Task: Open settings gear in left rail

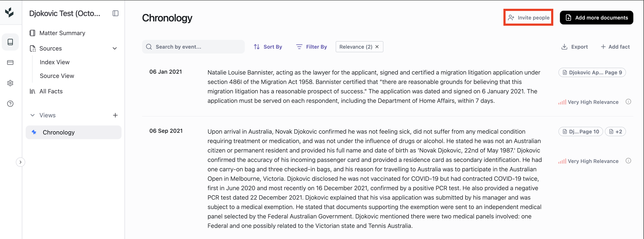Action: click(x=10, y=83)
